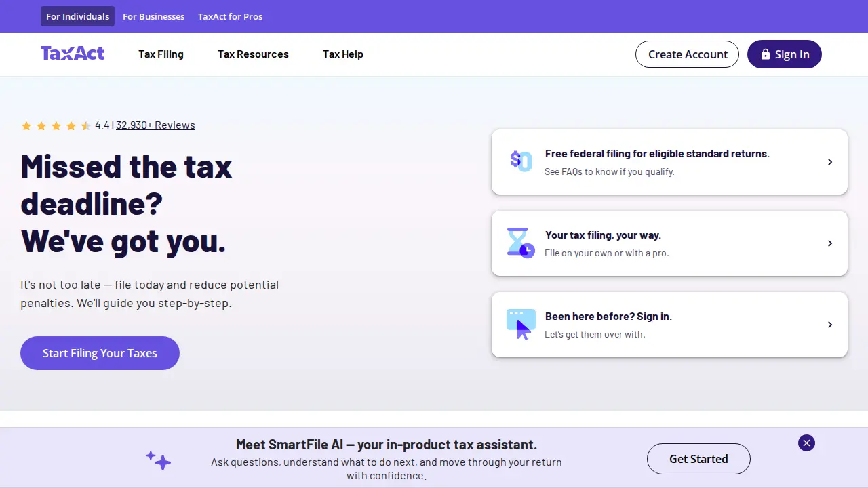Click "Been here before? Sign in." heading

(608, 317)
